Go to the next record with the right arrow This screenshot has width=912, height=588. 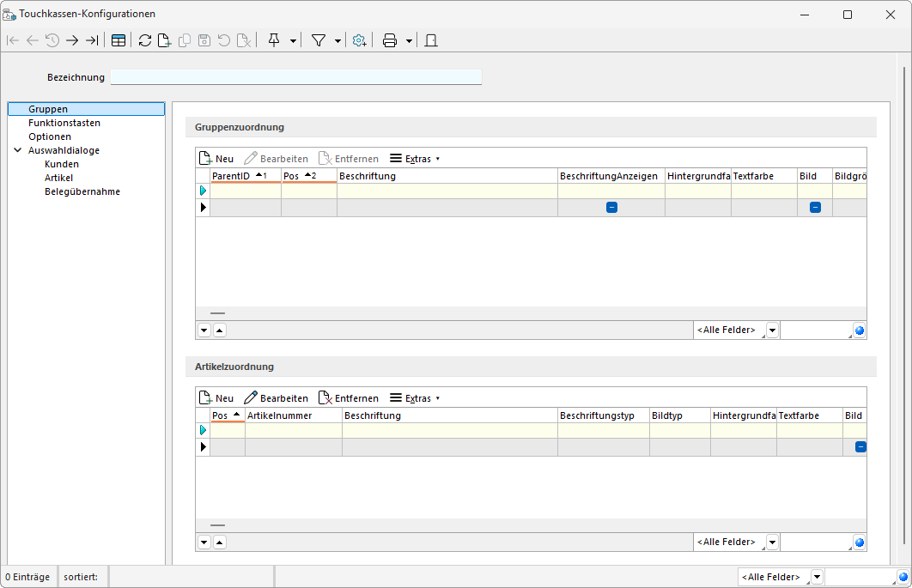[72, 40]
